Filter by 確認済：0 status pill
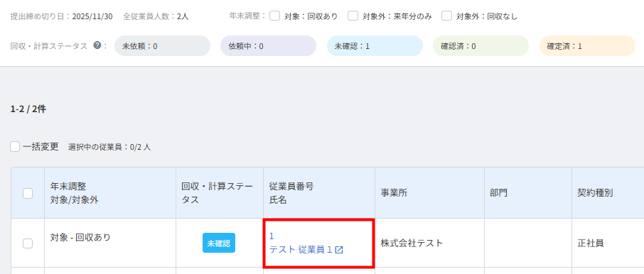The height and width of the screenshot is (274, 644). click(x=481, y=46)
